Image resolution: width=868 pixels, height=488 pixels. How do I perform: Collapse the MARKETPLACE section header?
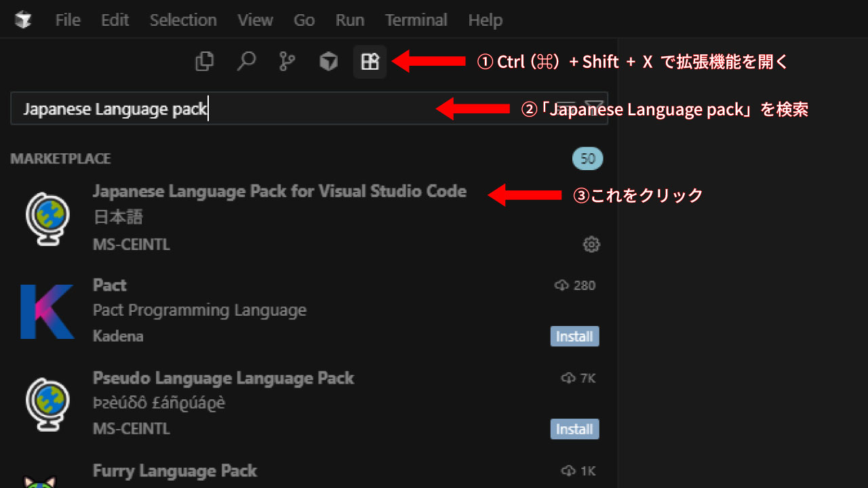tap(60, 159)
